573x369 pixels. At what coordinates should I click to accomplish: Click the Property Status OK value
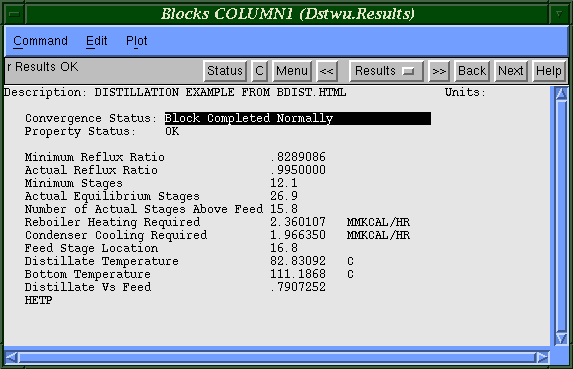tap(172, 131)
